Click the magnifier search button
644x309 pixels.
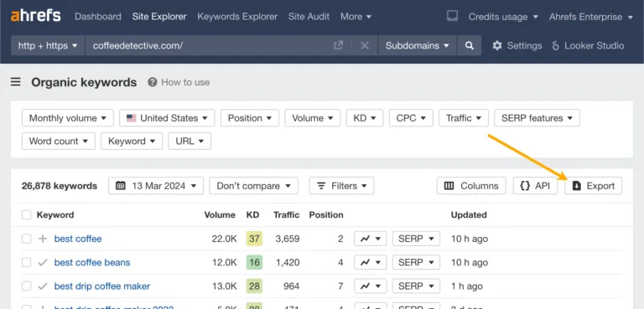coord(469,45)
